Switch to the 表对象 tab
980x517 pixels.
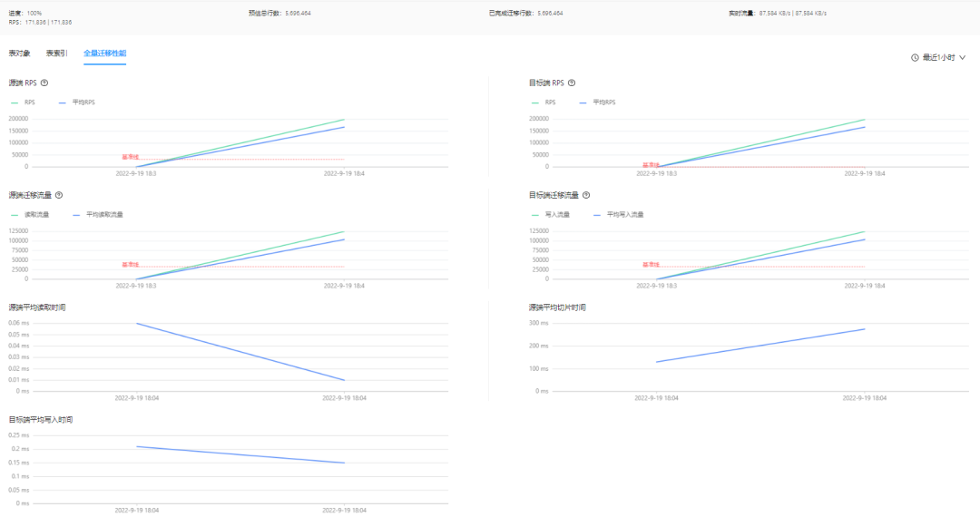pyautogui.click(x=19, y=54)
